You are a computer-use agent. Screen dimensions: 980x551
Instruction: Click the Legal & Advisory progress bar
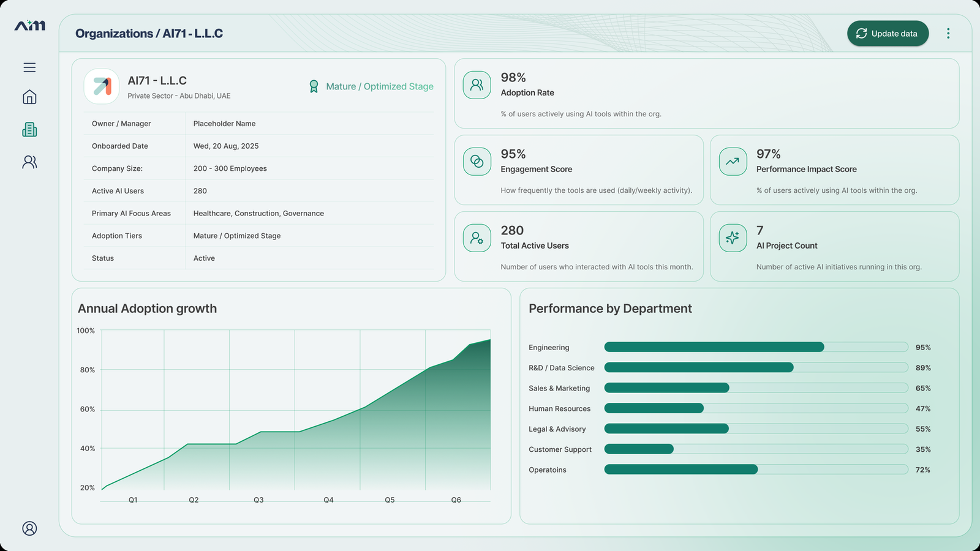[756, 429]
